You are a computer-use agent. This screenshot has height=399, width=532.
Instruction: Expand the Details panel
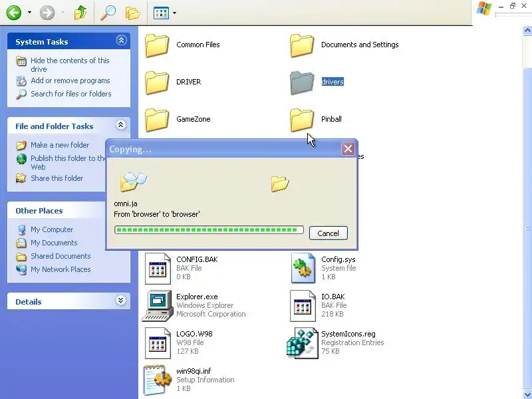pos(121,301)
